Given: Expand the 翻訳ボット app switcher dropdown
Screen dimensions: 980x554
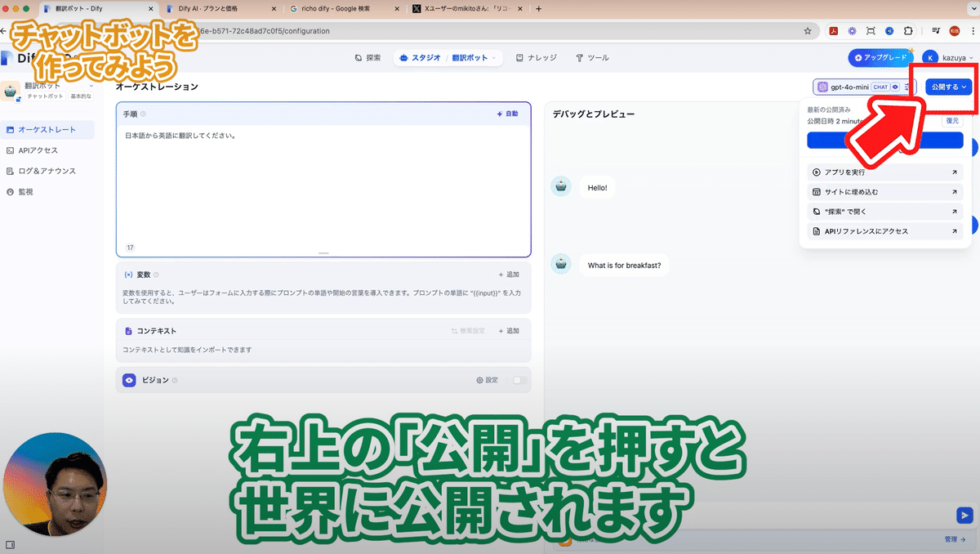Looking at the screenshot, I should (x=476, y=58).
